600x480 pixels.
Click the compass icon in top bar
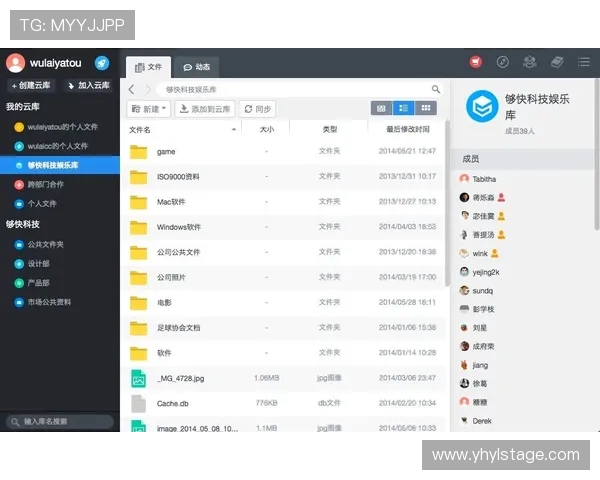(502, 62)
